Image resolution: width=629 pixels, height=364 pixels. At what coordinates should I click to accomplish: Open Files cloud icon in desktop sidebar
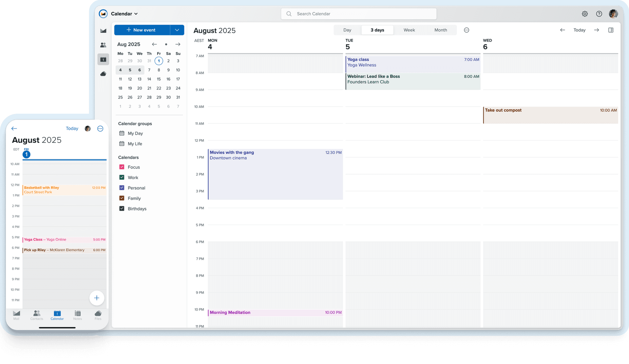pos(103,74)
